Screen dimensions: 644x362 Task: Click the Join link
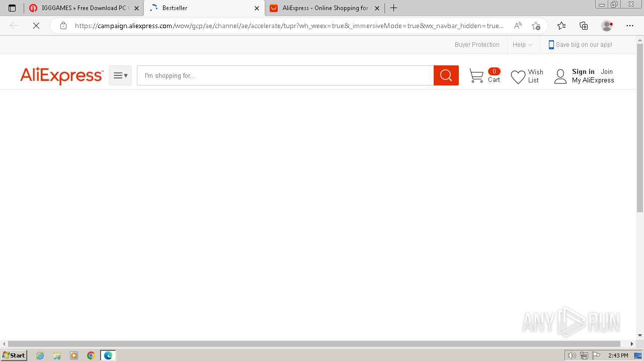tap(607, 71)
